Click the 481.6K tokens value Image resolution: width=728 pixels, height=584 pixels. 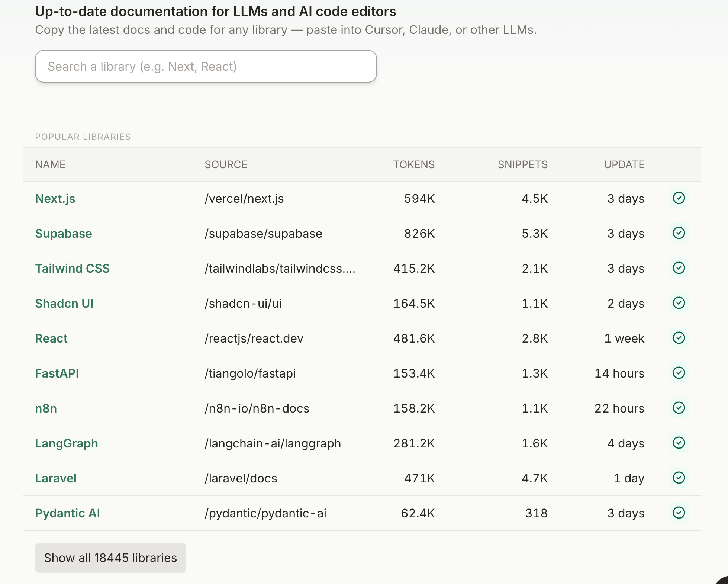pyautogui.click(x=414, y=338)
